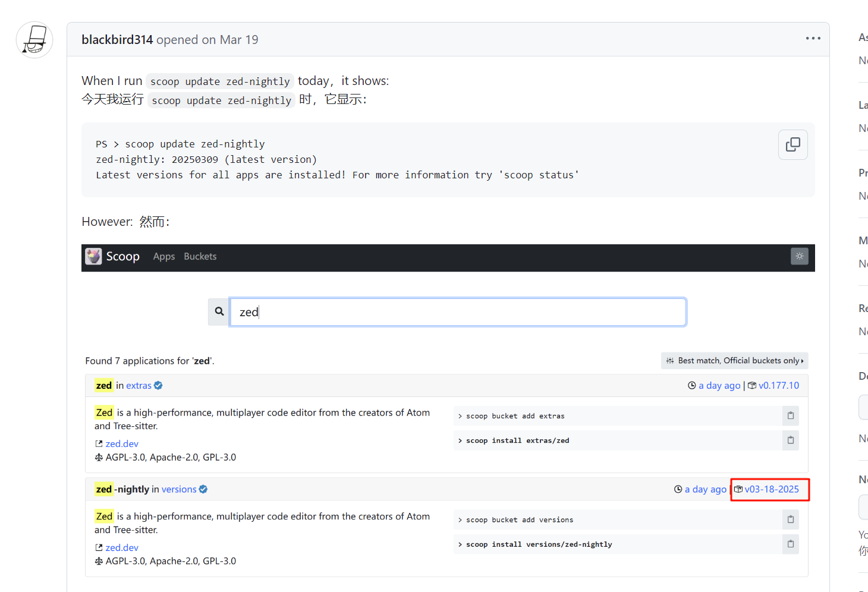This screenshot has height=592, width=868.
Task: Open the 'zed-nightly' app title
Action: tap(122, 489)
